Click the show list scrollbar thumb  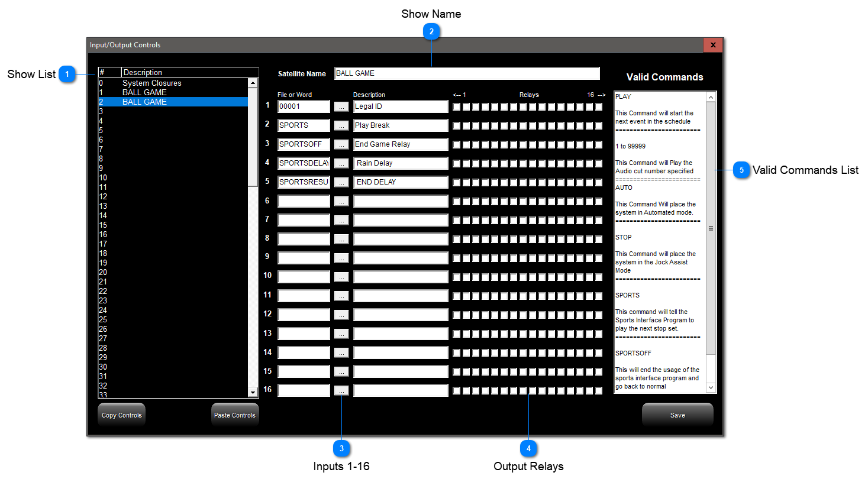[x=253, y=137]
